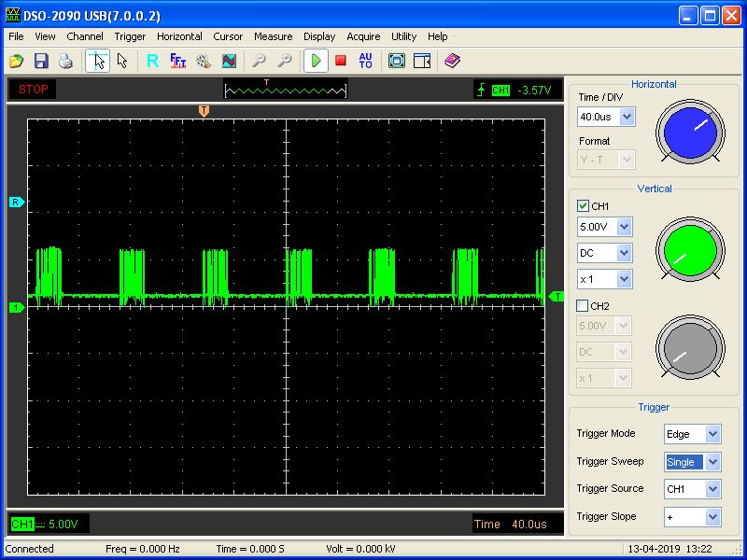Click the green CH1 vertical knob
The width and height of the screenshot is (747, 560).
pyautogui.click(x=691, y=248)
